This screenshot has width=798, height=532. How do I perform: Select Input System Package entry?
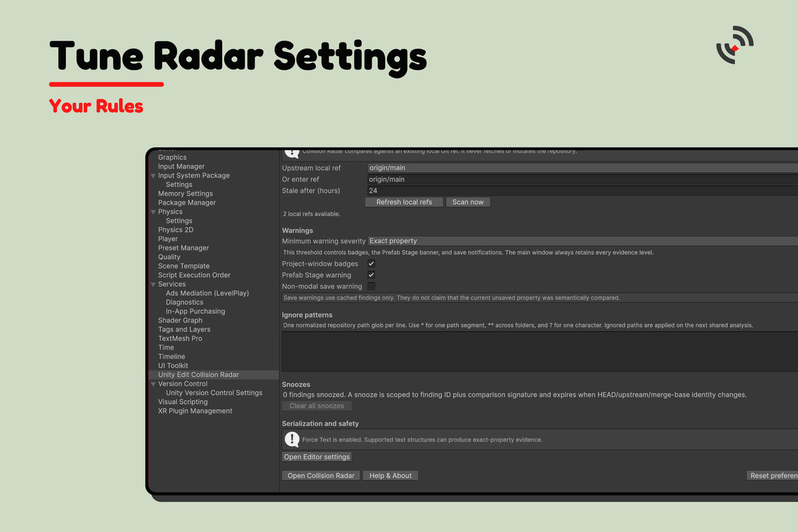pyautogui.click(x=194, y=176)
